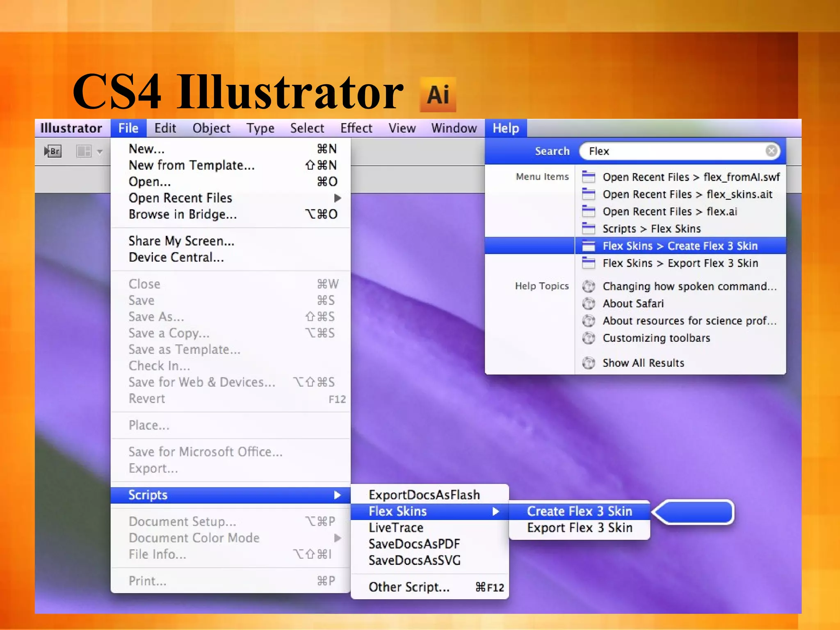Open the View menu
Screen dimensions: 840x630
402,128
